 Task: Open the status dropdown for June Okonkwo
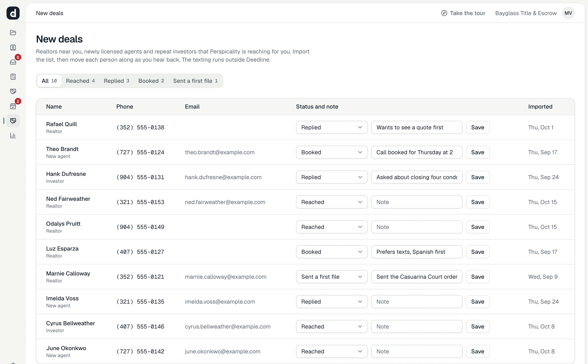332,352
